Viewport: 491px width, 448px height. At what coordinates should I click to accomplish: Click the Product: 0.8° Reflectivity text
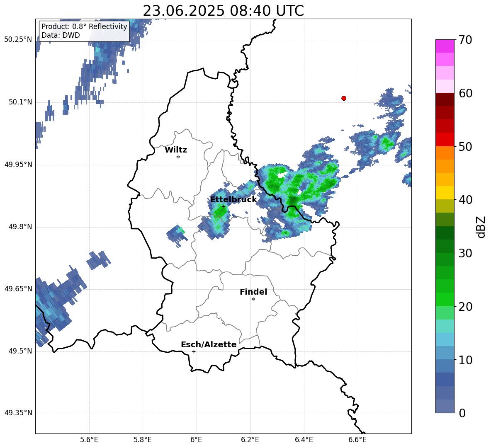click(x=84, y=26)
